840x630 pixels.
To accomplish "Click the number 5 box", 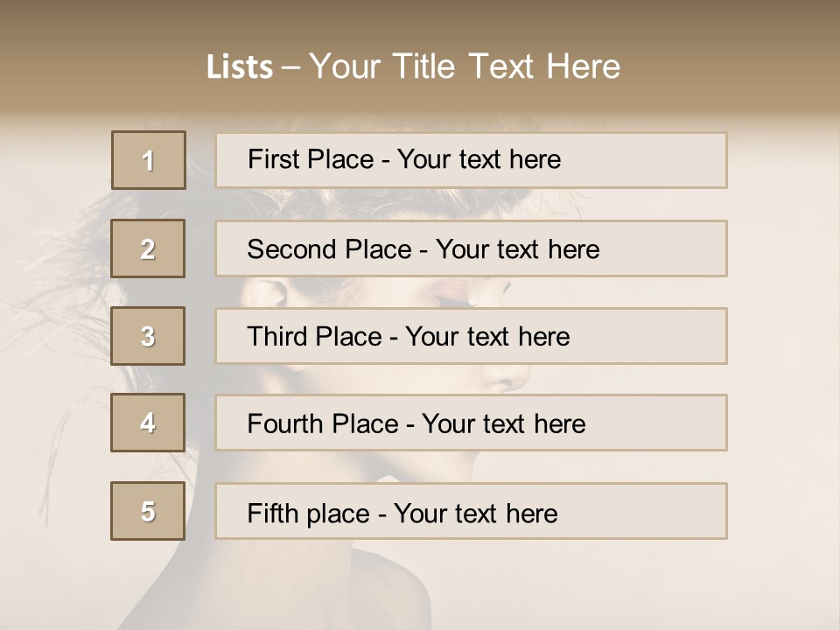I will (148, 511).
